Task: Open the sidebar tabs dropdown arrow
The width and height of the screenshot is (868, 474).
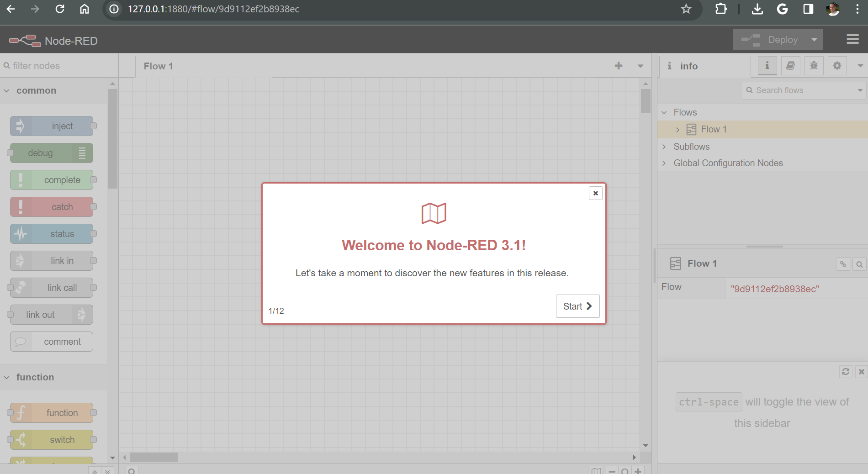Action: coord(860,66)
